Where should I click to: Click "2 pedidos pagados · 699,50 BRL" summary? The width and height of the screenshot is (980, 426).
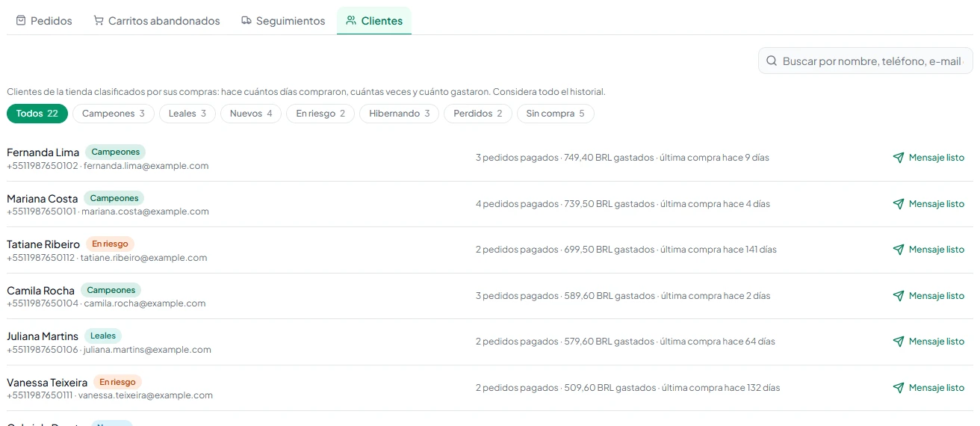click(x=626, y=250)
